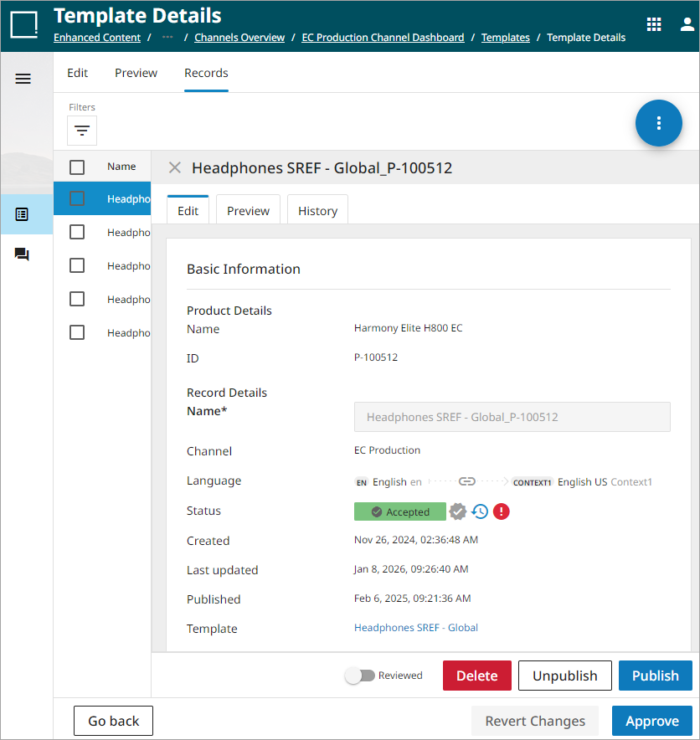The height and width of the screenshot is (740, 700).
Task: Open the user profile icon
Action: click(687, 24)
